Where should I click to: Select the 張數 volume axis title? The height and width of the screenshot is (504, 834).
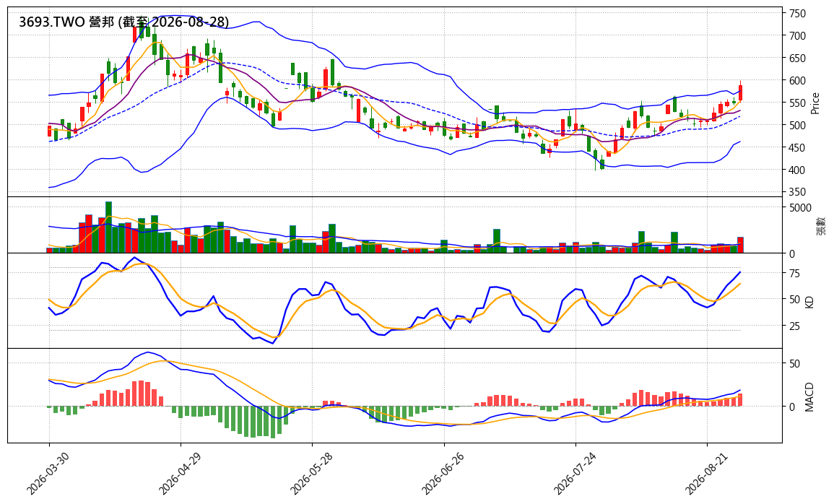[x=821, y=225]
